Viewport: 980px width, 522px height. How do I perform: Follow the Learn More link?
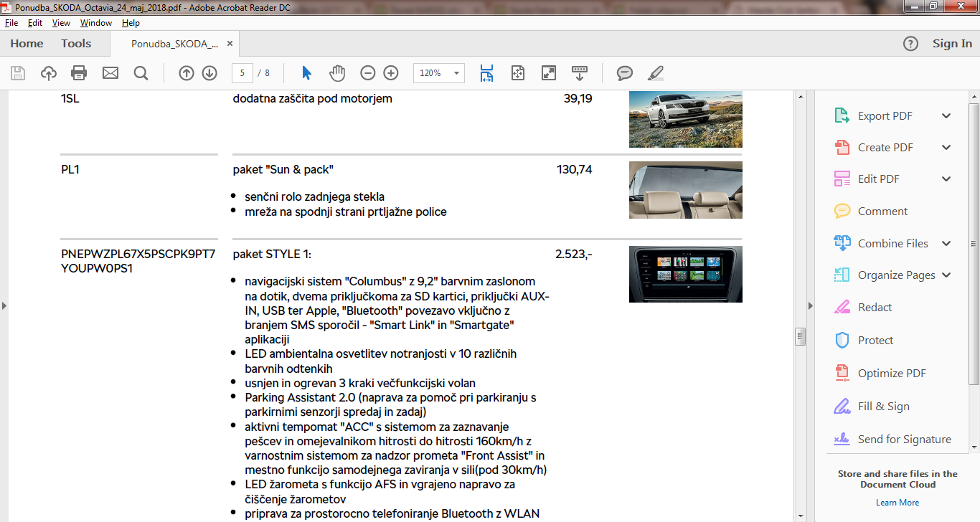coord(897,503)
